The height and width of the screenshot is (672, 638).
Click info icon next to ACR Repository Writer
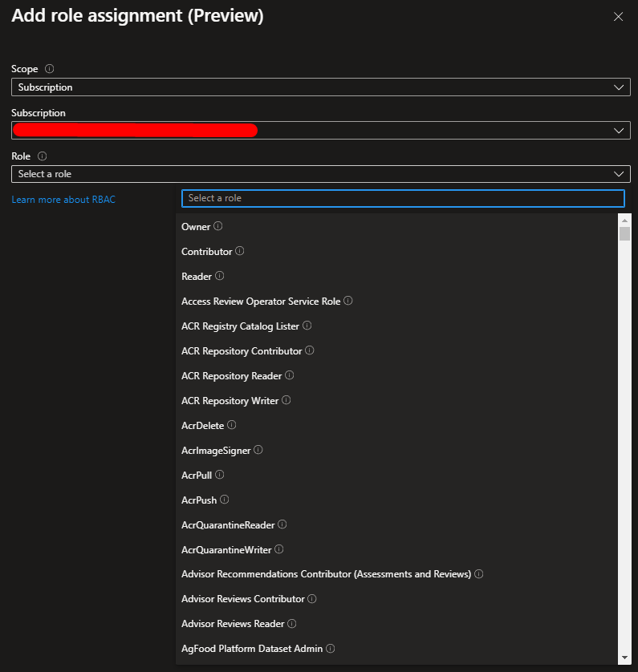coord(286,400)
